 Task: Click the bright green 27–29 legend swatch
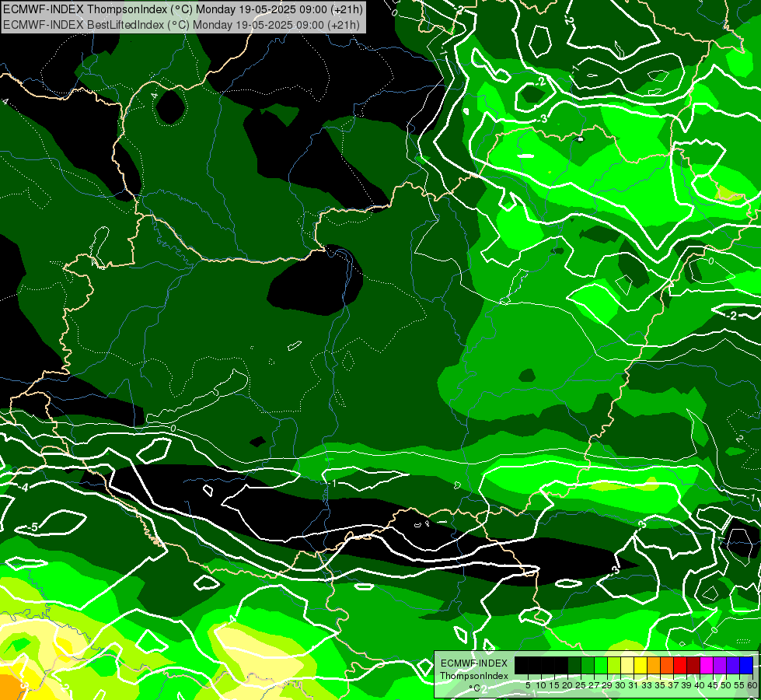click(601, 665)
